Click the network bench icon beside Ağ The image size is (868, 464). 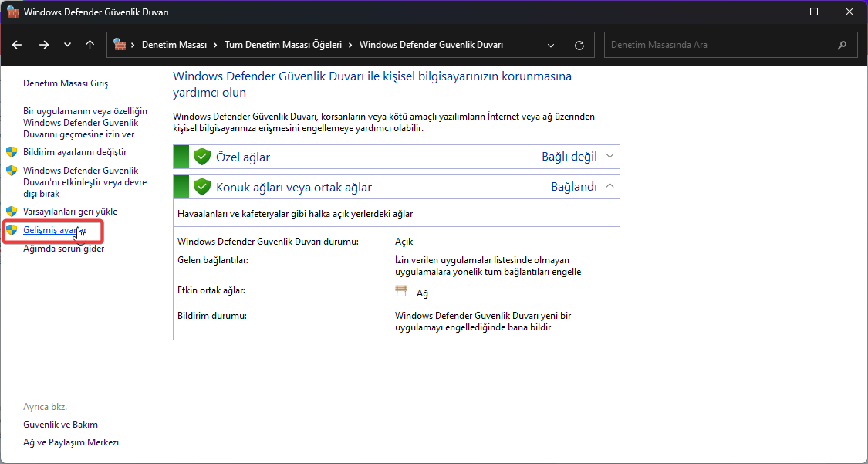401,291
